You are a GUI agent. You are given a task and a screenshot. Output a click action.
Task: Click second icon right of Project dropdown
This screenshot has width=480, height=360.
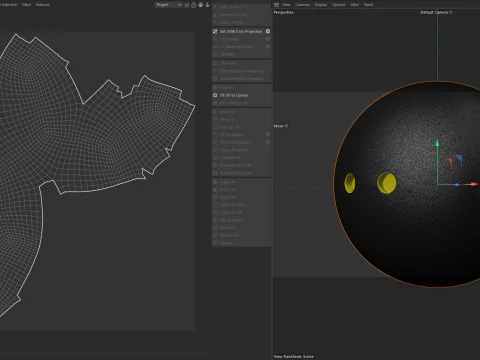pos(193,5)
